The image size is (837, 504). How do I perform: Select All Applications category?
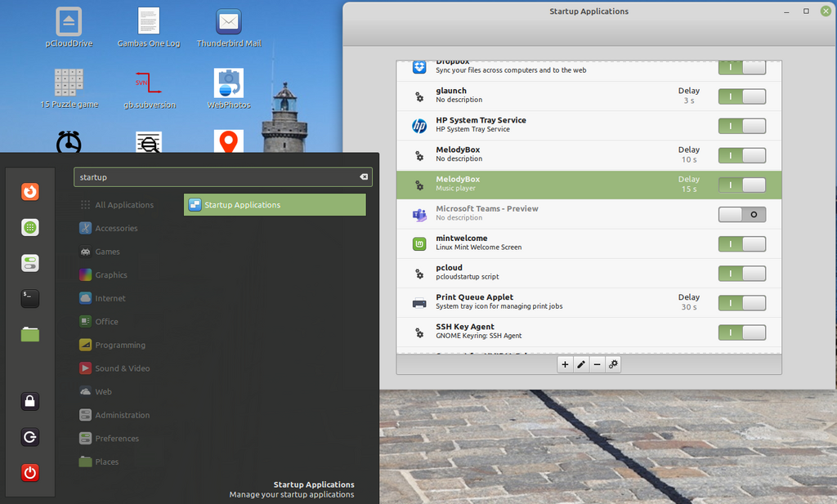(x=118, y=205)
